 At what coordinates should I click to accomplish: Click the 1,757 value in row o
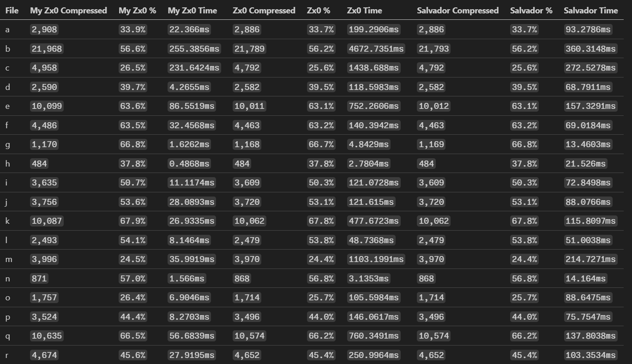(x=44, y=298)
